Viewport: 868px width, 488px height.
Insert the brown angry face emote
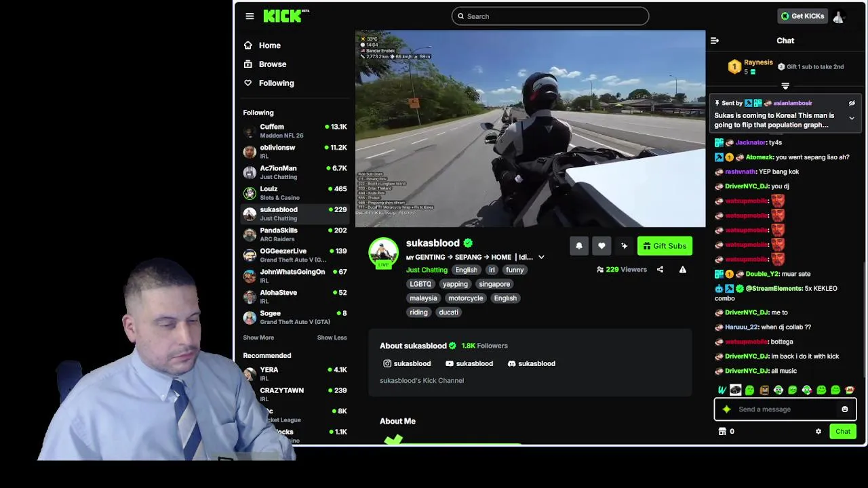[x=764, y=390]
